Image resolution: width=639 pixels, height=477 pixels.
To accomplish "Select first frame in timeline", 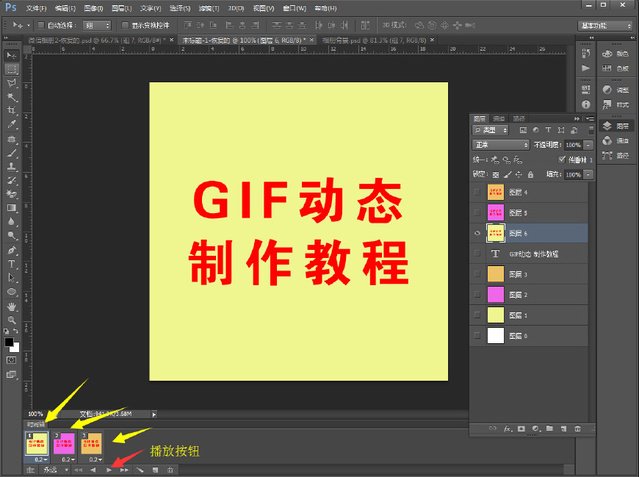I will tap(78, 470).
